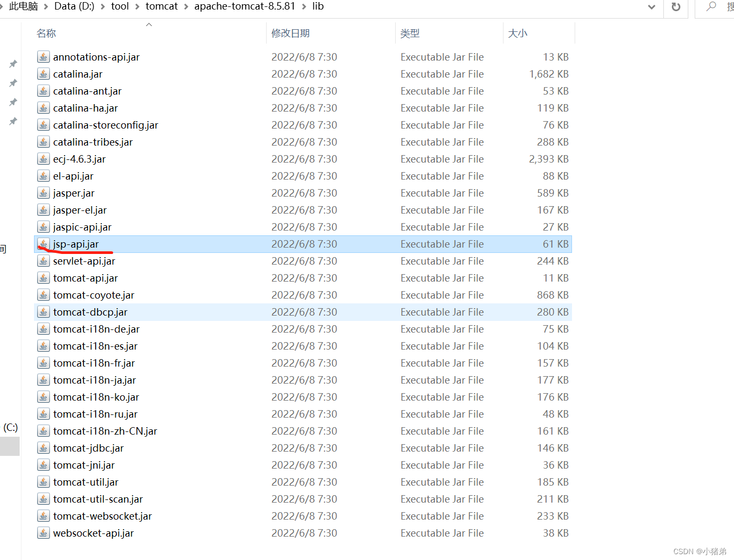Expand the chevron after tomcat breadcrumb
734x560 pixels.
[x=186, y=6]
